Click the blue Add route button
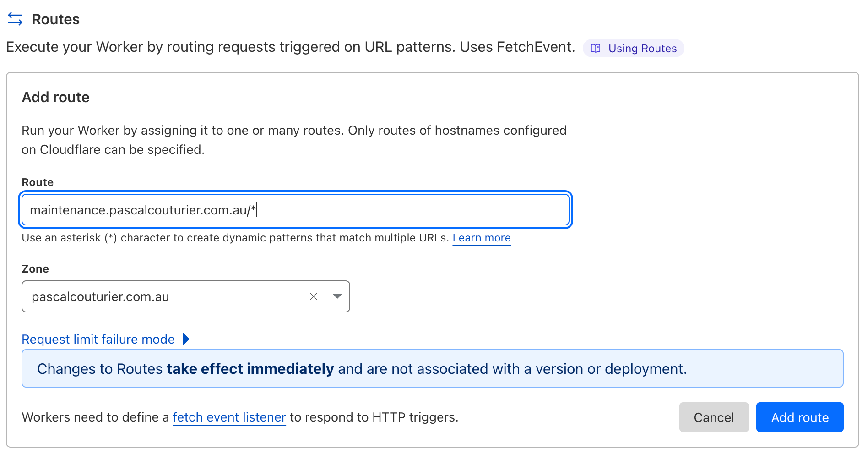The image size is (868, 460). tap(799, 417)
